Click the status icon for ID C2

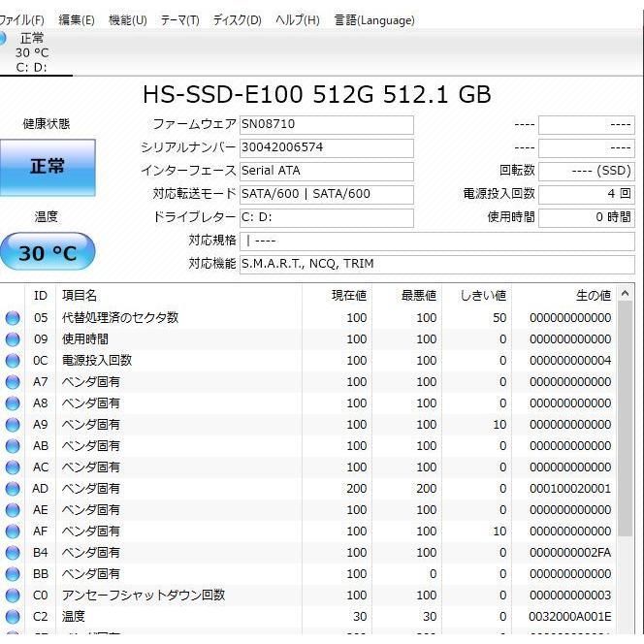[x=13, y=617]
